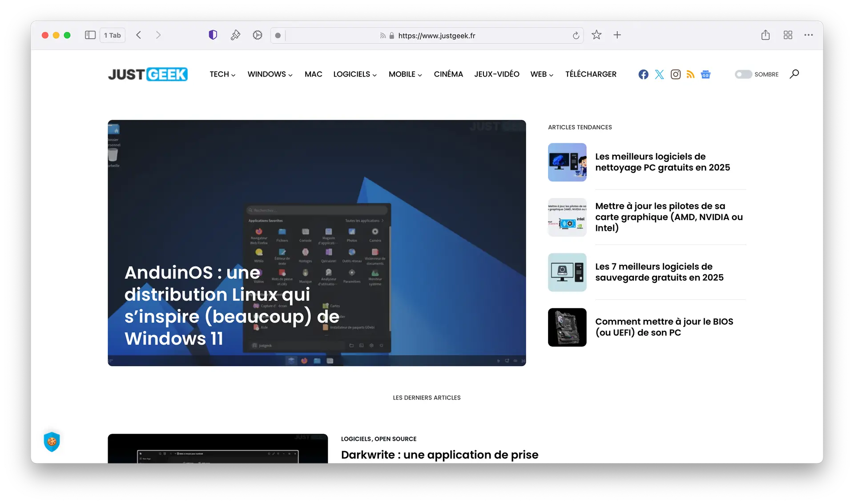The height and width of the screenshot is (504, 854).
Task: Open the Google News icon
Action: [x=705, y=74]
